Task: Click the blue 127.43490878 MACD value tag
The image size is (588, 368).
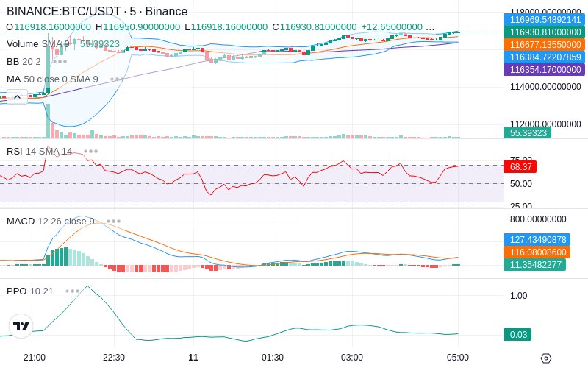Action: 537,240
